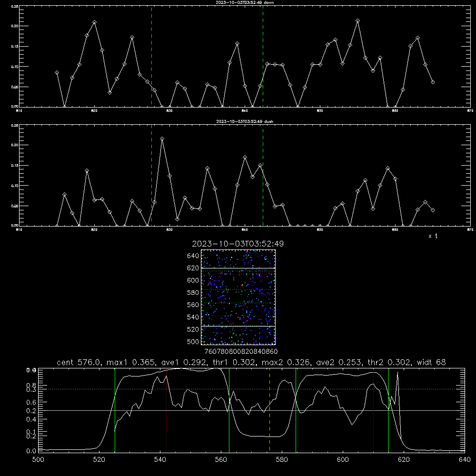Screen dimensions: 476x476
Task: Click the solid horizontal line at 0.2 in bottom plot
Action: click(x=251, y=410)
